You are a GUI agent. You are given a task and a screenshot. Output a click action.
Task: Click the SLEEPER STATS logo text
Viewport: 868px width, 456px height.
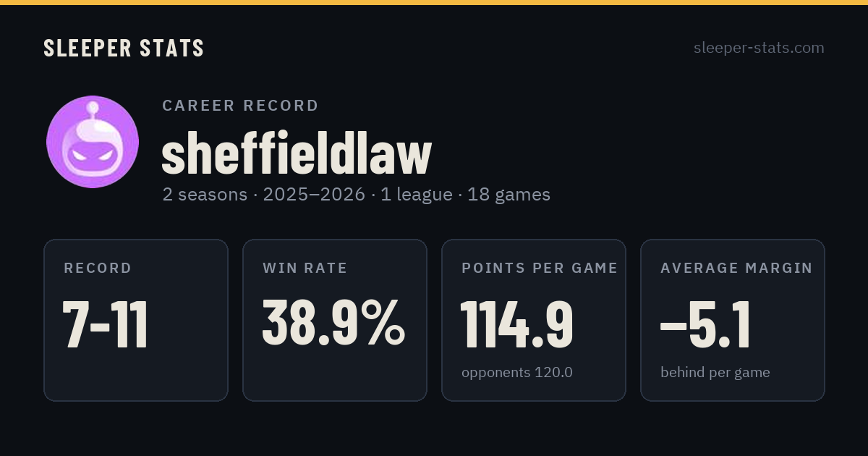[124, 48]
